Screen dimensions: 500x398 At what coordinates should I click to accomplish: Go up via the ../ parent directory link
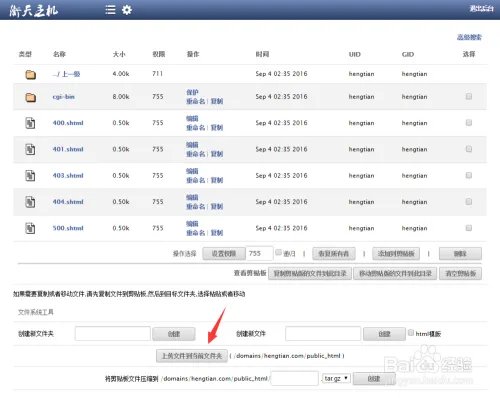click(66, 74)
